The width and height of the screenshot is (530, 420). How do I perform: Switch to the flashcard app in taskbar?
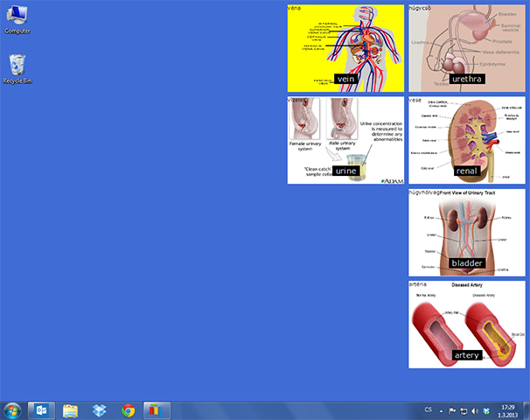tap(157, 409)
